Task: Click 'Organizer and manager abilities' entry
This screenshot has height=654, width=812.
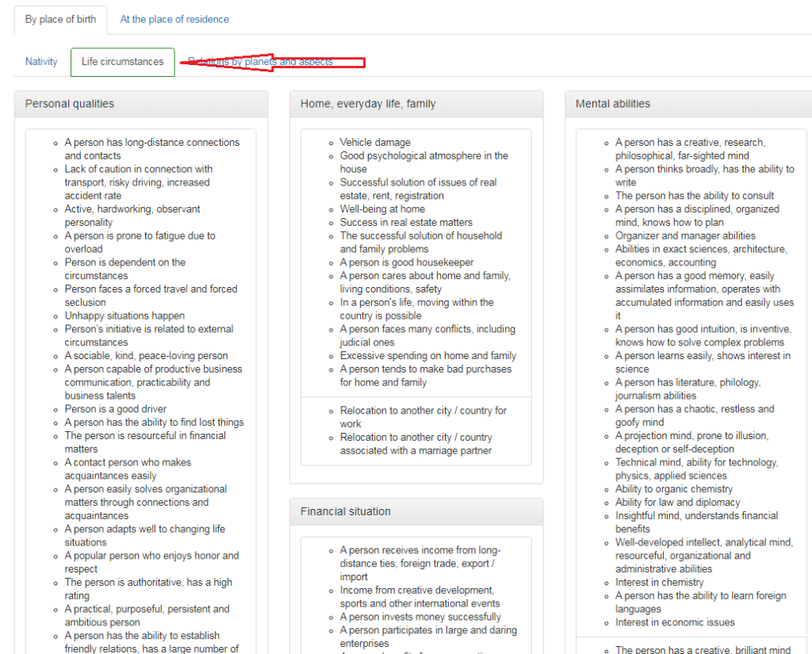Action: pos(685,235)
